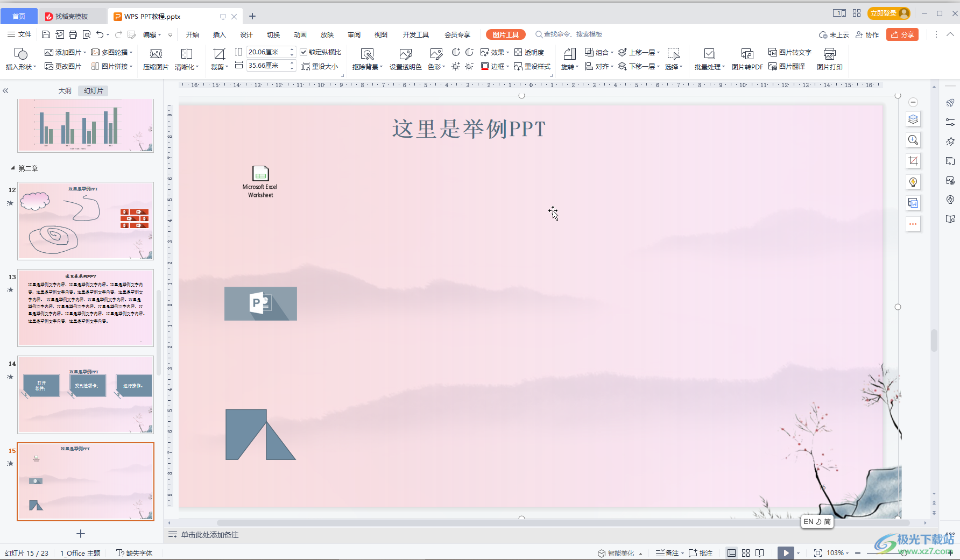Open the Batch Process (批量处理) dropdown

tap(709, 59)
